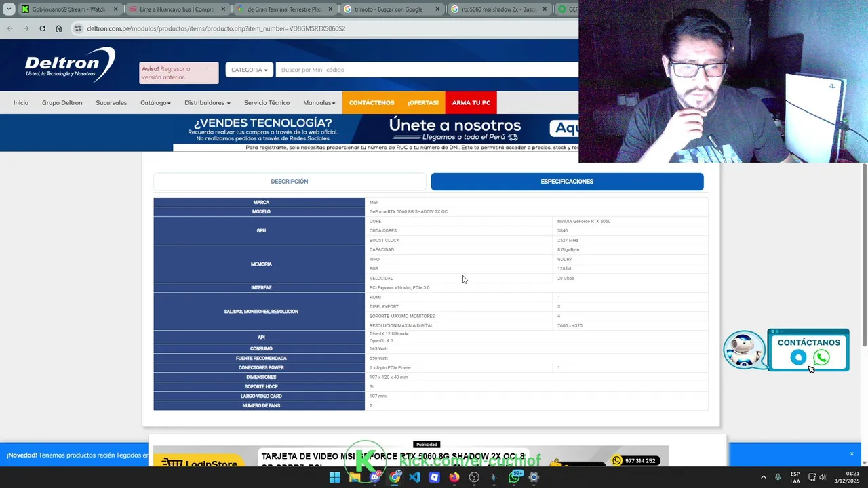Close the Gran Terminal Terrestre tab

[331, 9]
